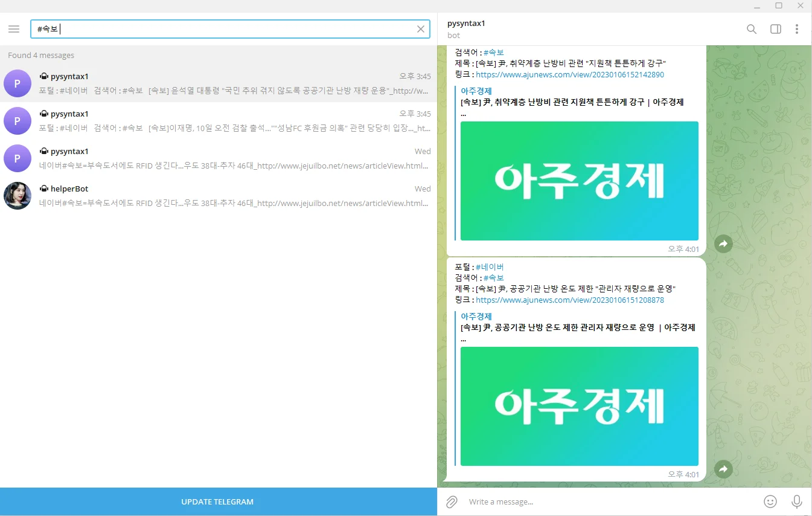Image resolution: width=812 pixels, height=516 pixels.
Task: Record voice message with microphone icon
Action: click(797, 501)
